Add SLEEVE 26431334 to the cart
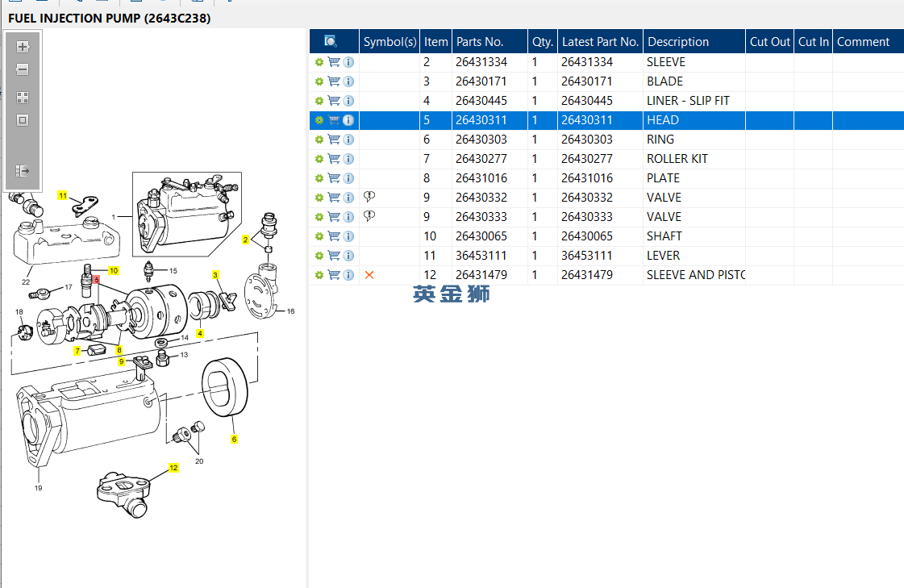This screenshot has width=904, height=588. 334,61
